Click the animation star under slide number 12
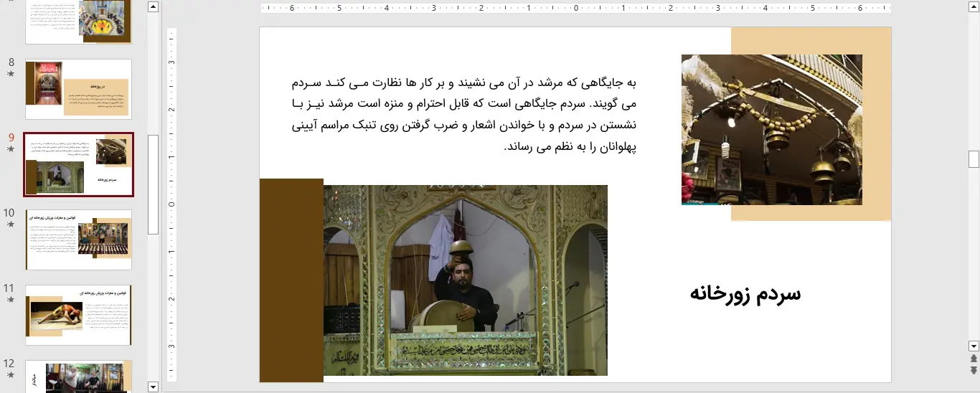This screenshot has width=980, height=393. (10, 374)
